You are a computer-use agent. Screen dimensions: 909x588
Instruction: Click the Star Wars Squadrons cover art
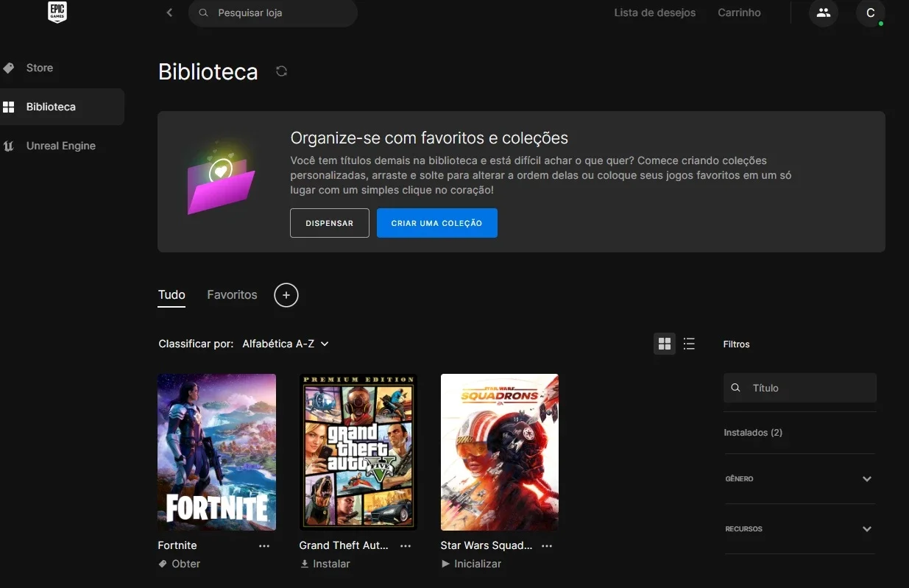click(x=500, y=452)
